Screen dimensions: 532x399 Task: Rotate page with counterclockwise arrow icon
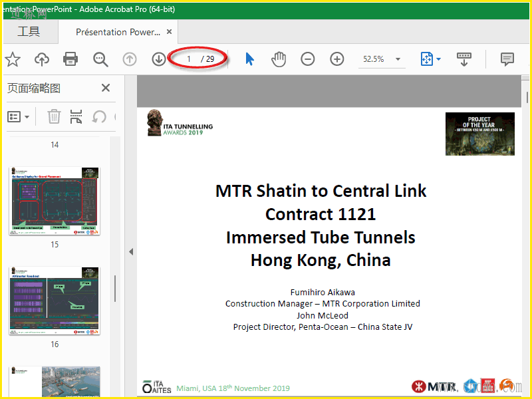tap(99, 117)
